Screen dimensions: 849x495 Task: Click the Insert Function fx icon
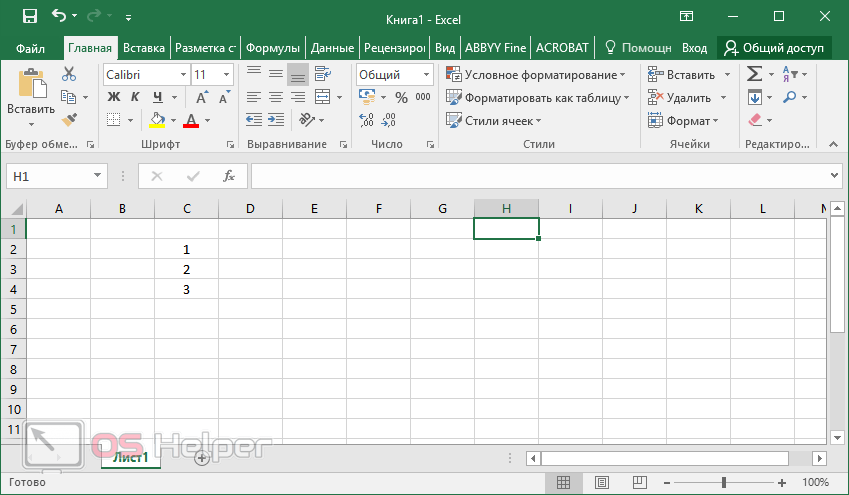(228, 176)
